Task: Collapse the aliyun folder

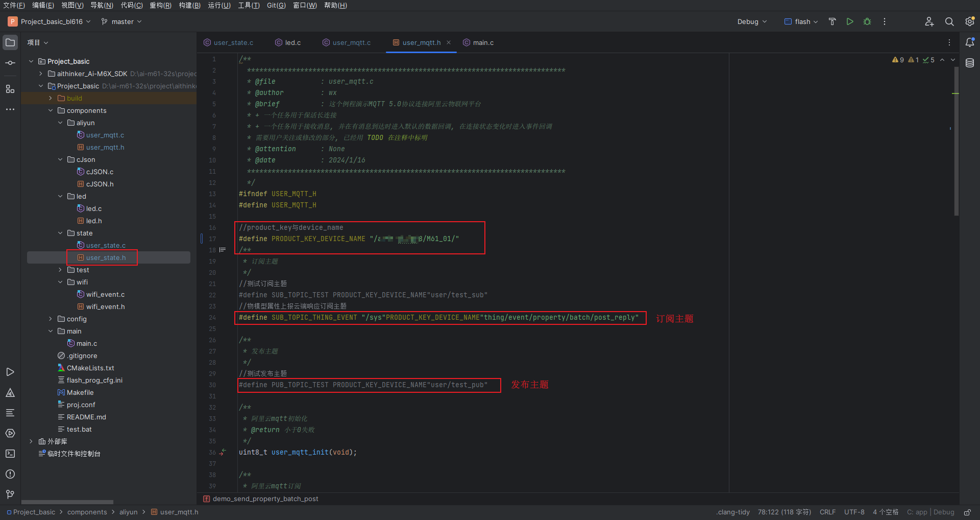Action: [x=60, y=123]
